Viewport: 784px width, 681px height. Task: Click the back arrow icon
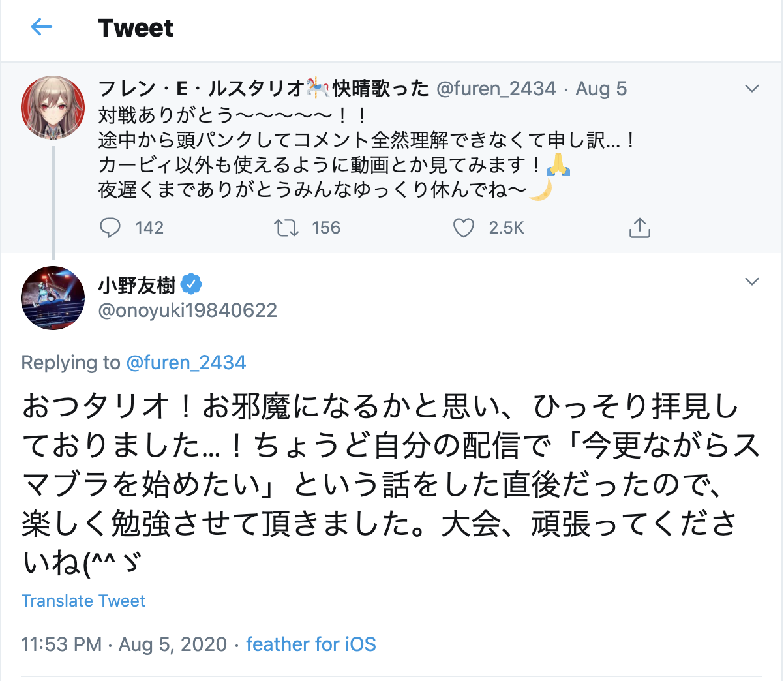(x=42, y=27)
